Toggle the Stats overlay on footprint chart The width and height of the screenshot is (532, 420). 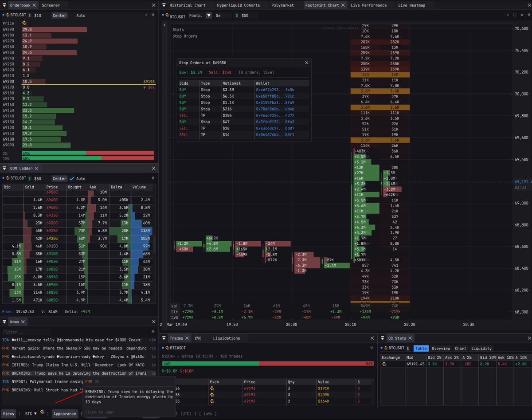coord(178,30)
